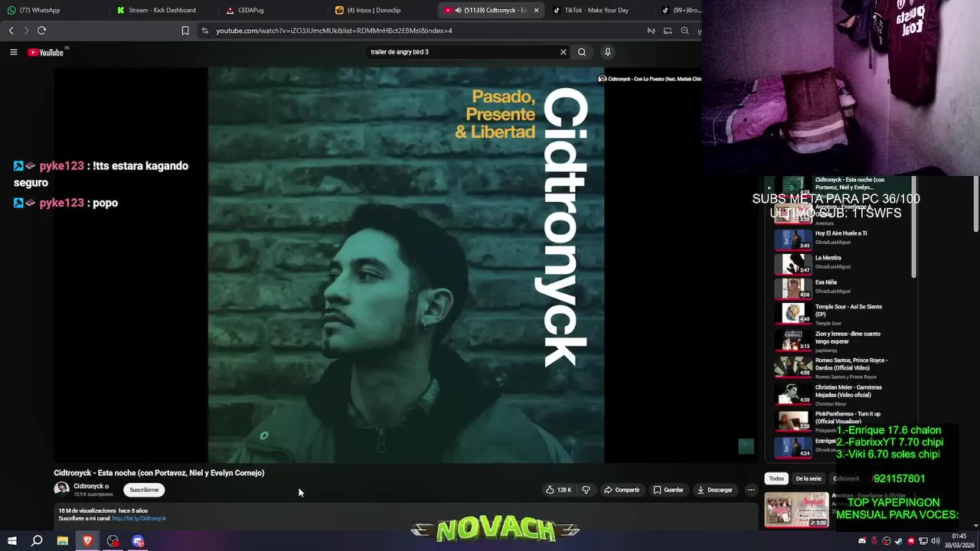The height and width of the screenshot is (551, 980).
Task: Click the Descargar download button
Action: coord(714,490)
